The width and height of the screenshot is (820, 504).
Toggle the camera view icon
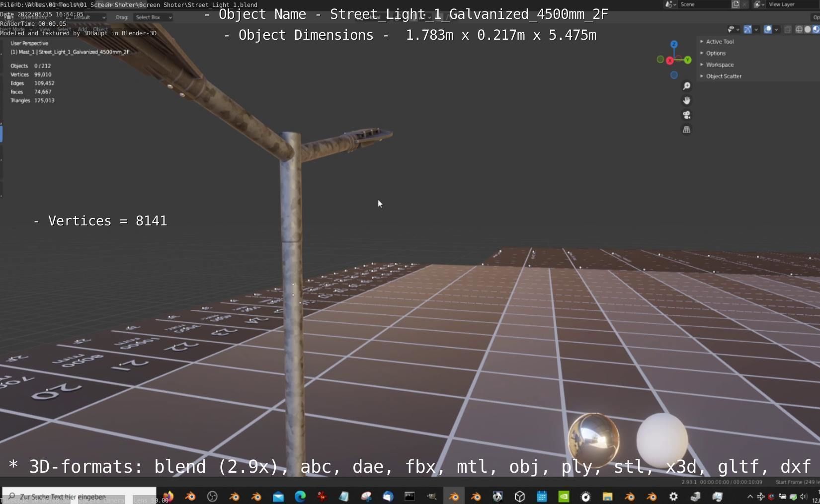pos(686,115)
